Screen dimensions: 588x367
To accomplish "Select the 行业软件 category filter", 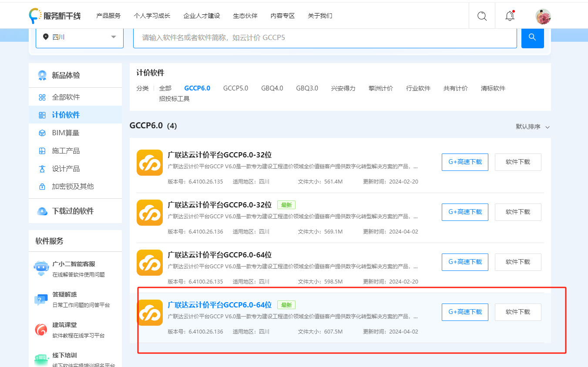I will [418, 88].
